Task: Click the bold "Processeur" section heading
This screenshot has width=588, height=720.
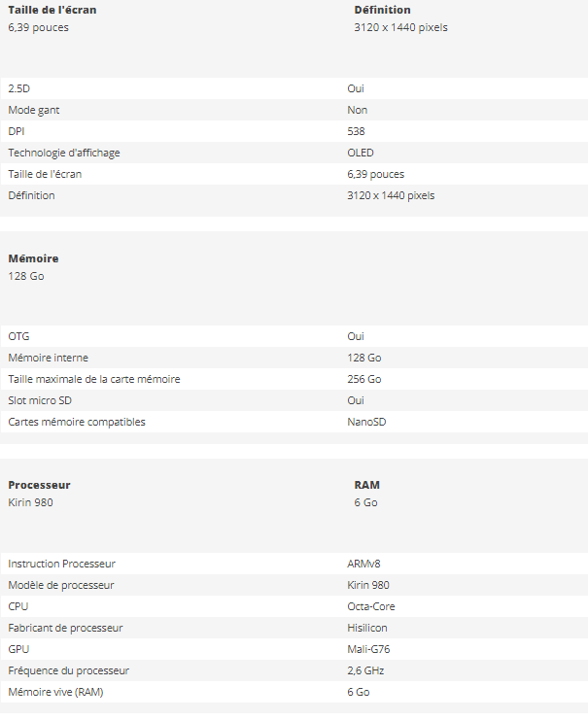Action: [x=39, y=485]
